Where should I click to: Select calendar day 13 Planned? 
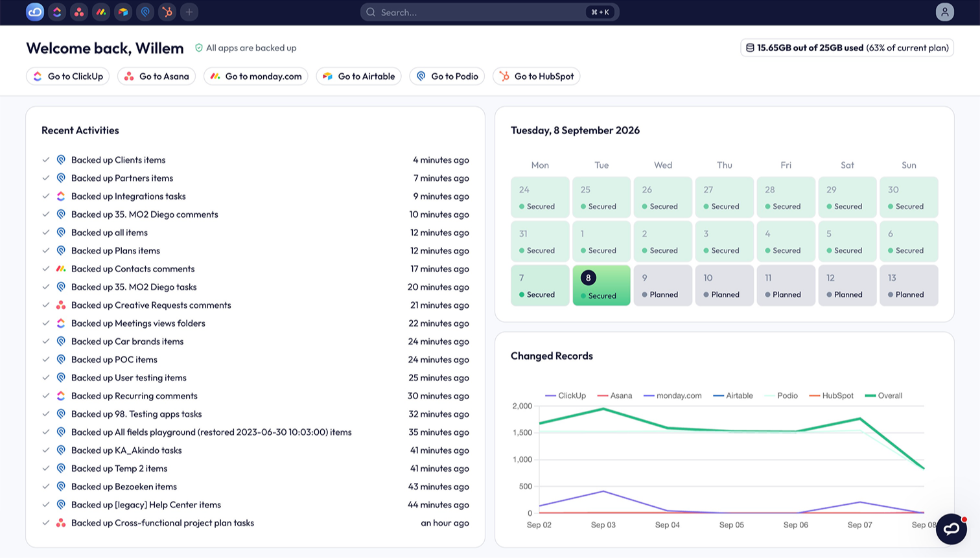[909, 285]
